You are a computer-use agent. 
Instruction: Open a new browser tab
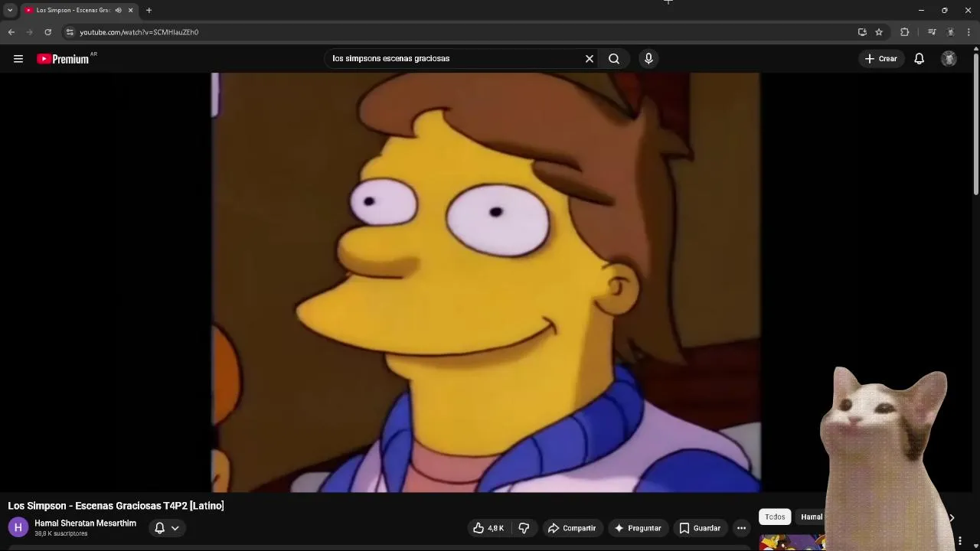149,10
